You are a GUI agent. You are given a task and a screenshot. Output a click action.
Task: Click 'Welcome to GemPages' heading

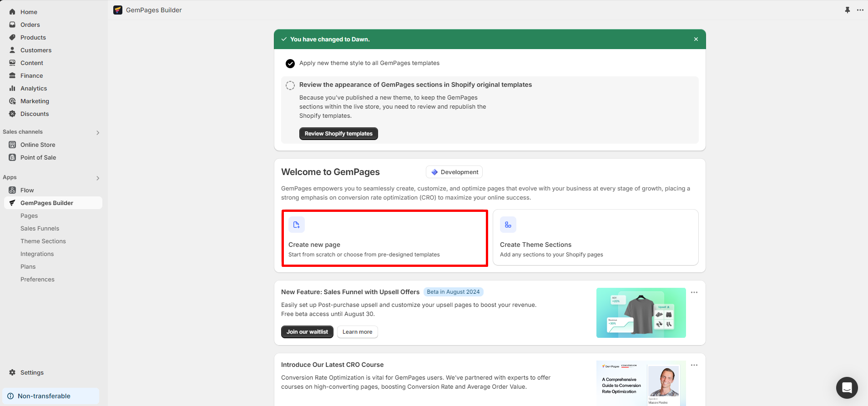[330, 172]
